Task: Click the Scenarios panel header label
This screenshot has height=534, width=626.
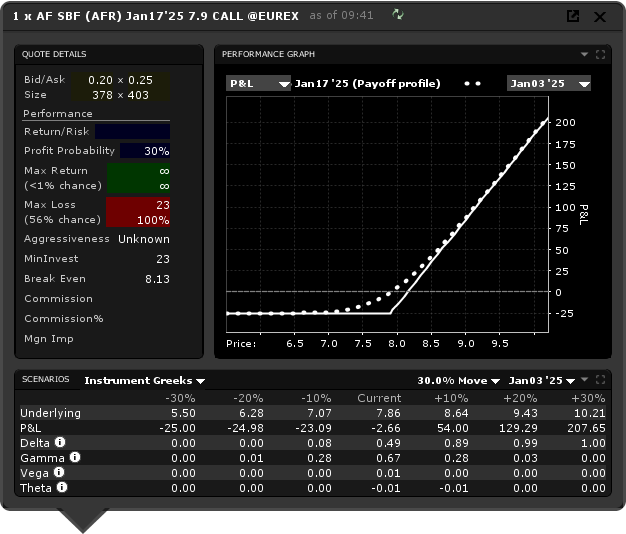Action: tap(46, 380)
